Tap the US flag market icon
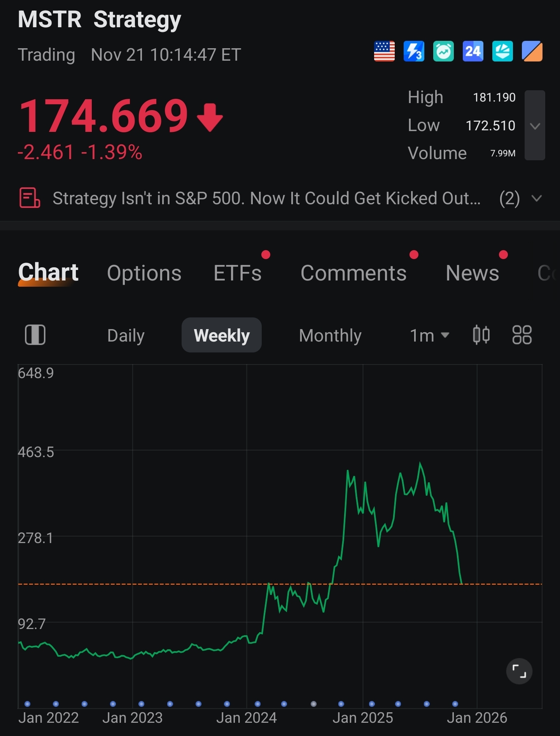The height and width of the screenshot is (736, 560). pos(384,51)
